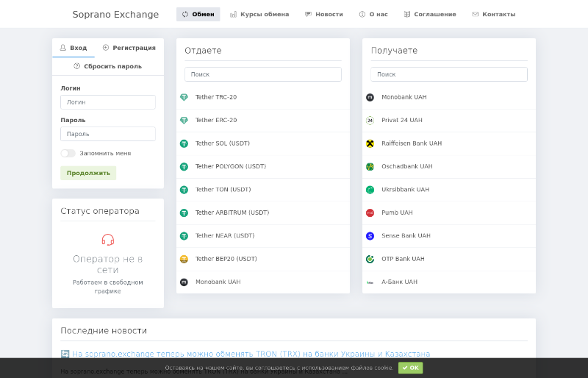588x378 pixels.
Task: Go to the Контакты page
Action: [x=493, y=14]
